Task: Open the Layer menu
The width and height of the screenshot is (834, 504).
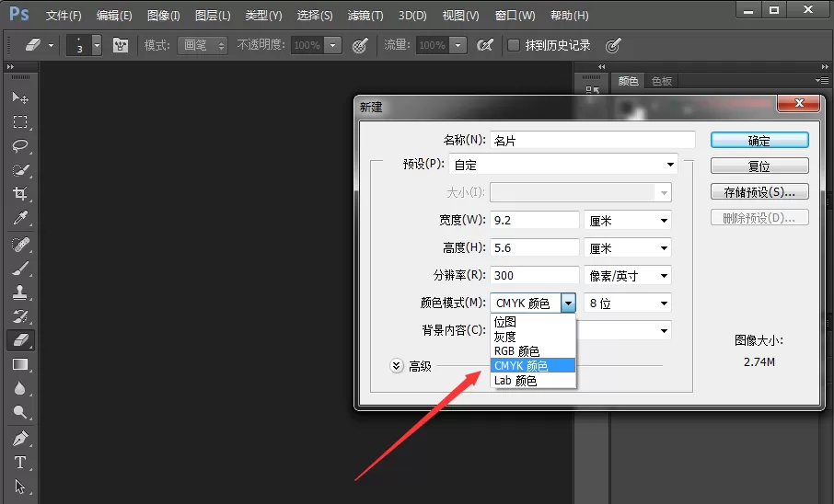Action: pyautogui.click(x=213, y=16)
